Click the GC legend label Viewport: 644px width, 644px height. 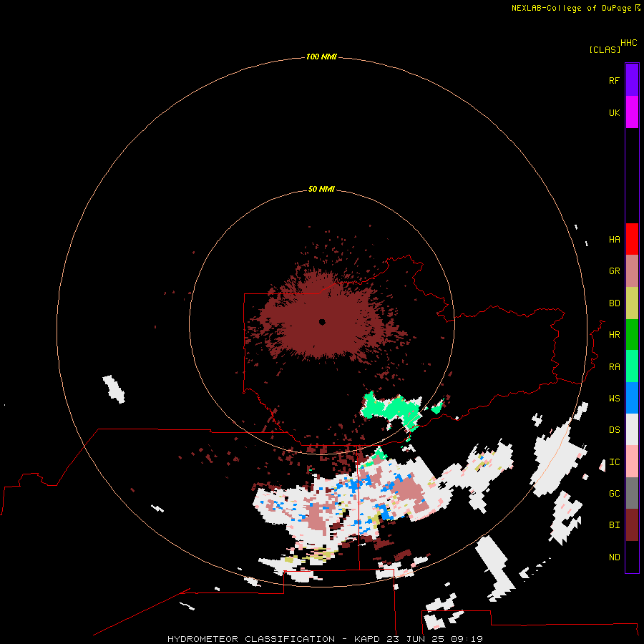pos(614,494)
